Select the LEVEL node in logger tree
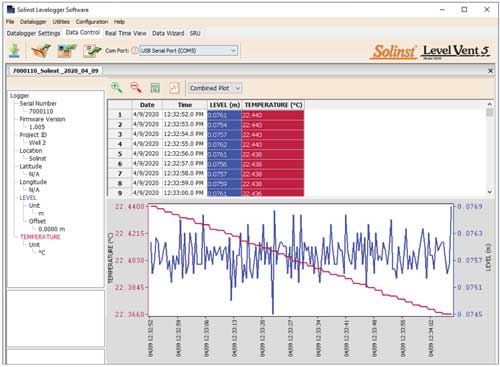 pos(28,198)
